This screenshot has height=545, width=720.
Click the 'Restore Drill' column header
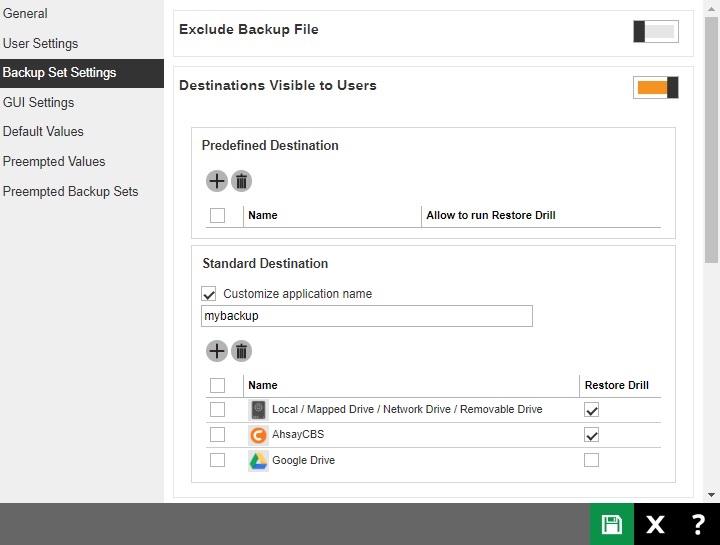[x=617, y=385]
